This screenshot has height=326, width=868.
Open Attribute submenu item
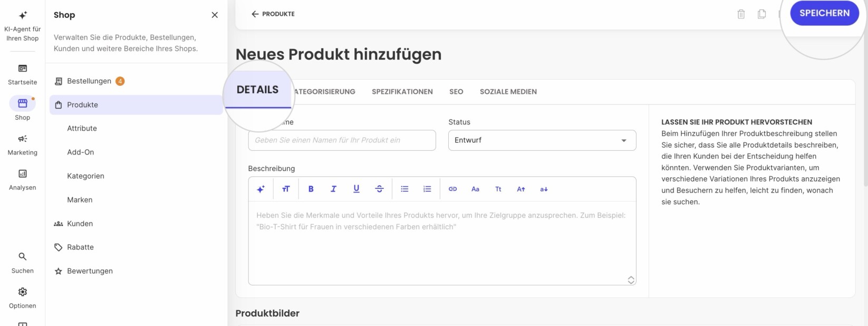tap(82, 128)
